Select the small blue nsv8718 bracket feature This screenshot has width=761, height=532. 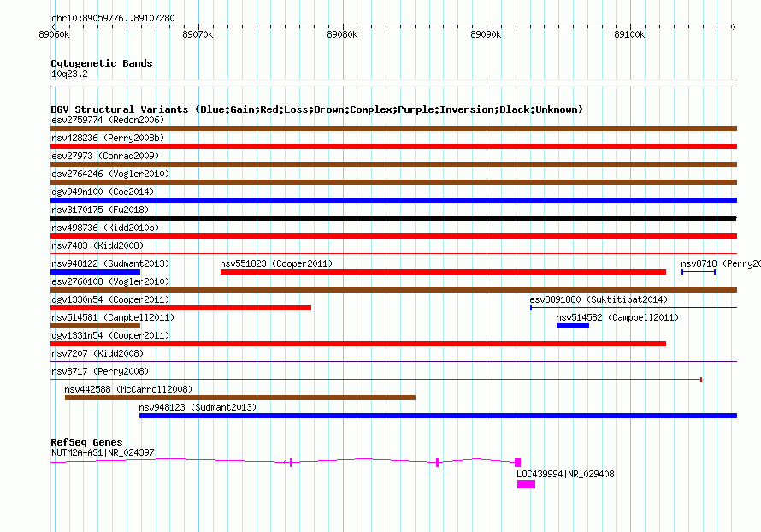coord(699,272)
